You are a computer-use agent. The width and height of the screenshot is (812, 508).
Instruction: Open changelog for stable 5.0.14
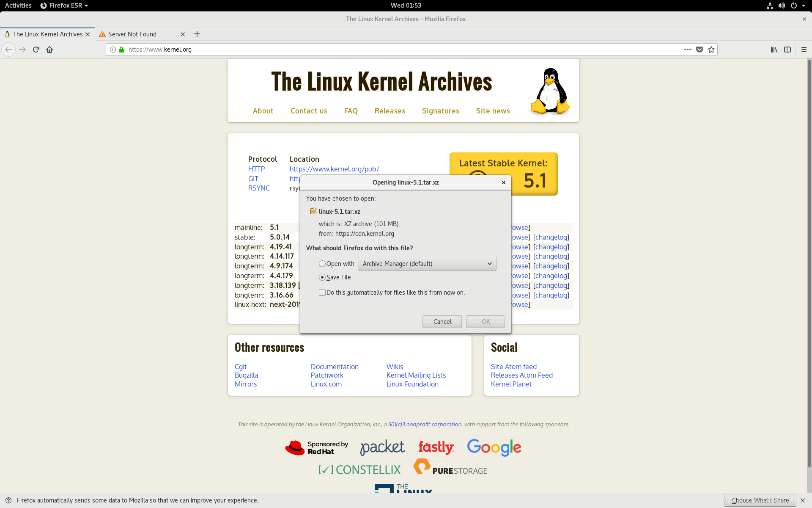tap(551, 237)
